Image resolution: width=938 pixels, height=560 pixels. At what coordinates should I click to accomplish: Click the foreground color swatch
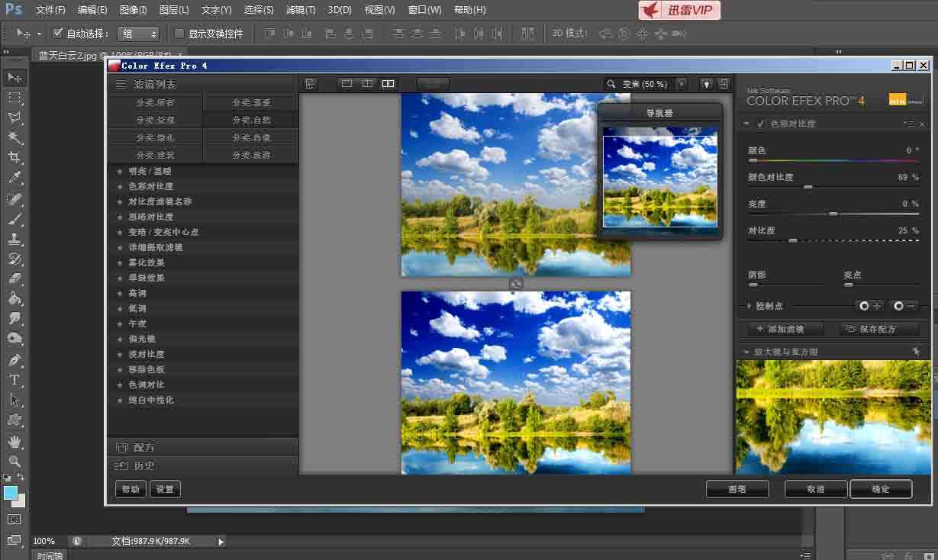point(11,493)
